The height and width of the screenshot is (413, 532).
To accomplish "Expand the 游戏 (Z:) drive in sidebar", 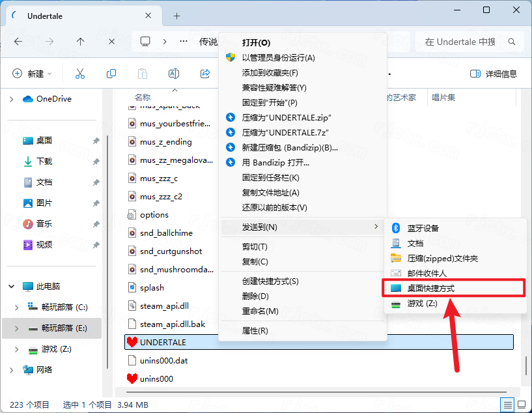I will tap(17, 349).
